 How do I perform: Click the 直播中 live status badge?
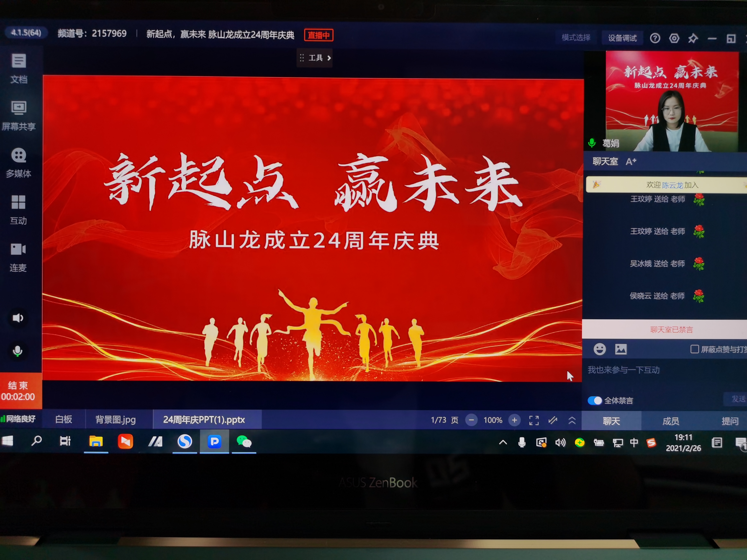tap(318, 35)
